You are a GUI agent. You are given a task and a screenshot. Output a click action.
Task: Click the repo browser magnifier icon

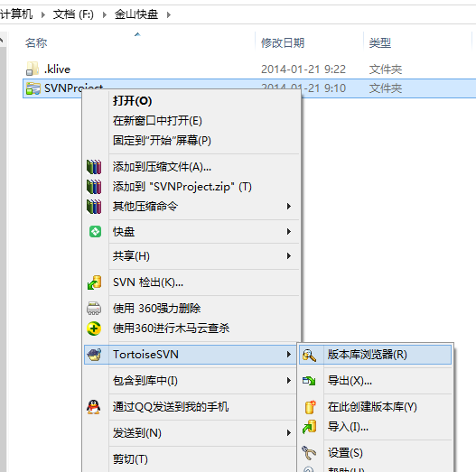pyautogui.click(x=309, y=355)
